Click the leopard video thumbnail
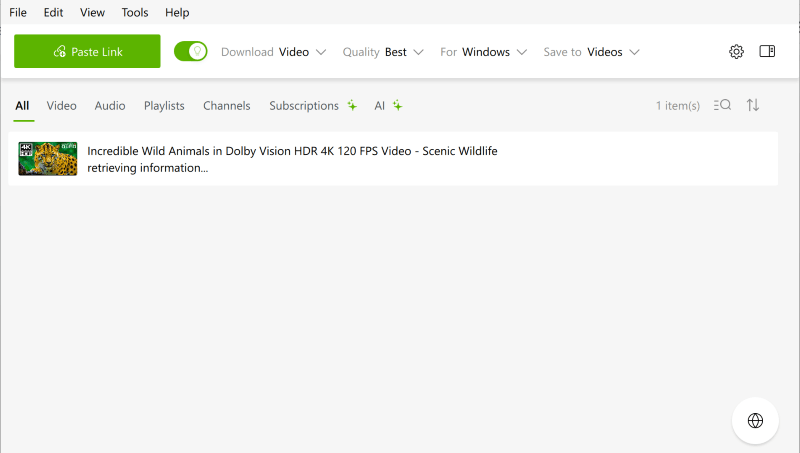 (48, 159)
